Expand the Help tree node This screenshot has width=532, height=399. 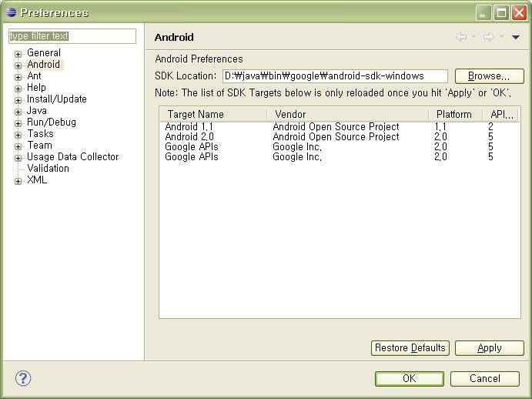point(18,89)
